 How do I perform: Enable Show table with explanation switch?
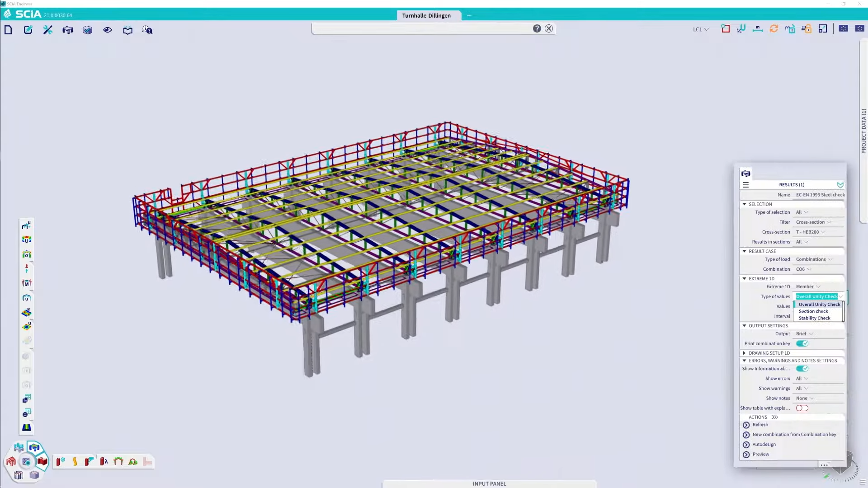click(802, 408)
